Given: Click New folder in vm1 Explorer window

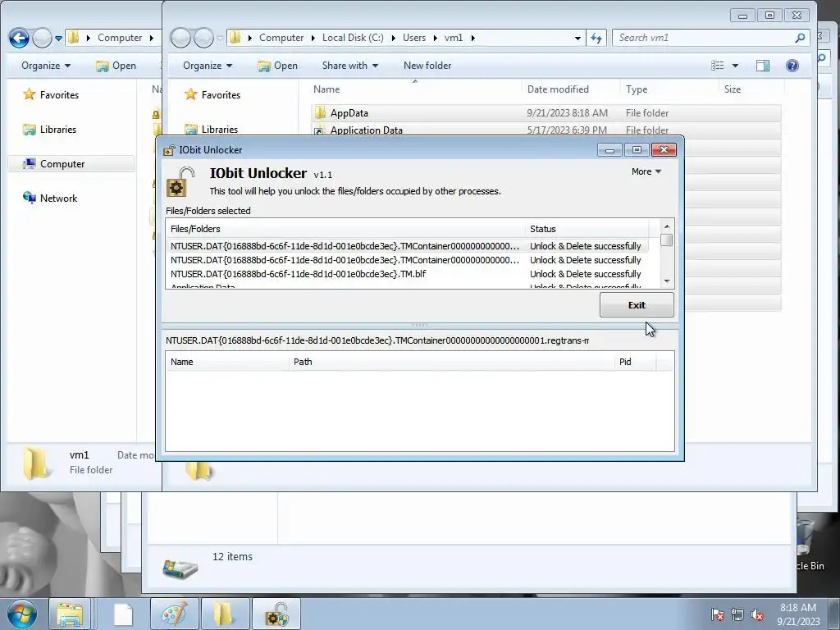Looking at the screenshot, I should (x=427, y=66).
